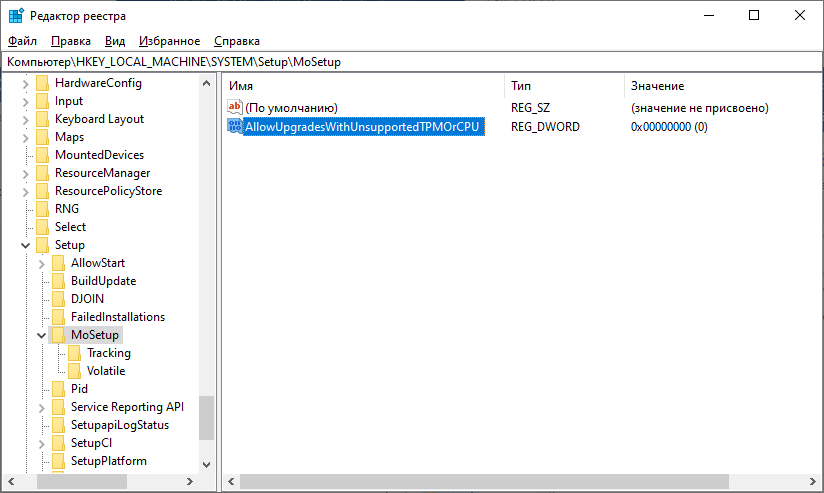Expand the ResourceManager key
The width and height of the screenshot is (824, 493).
click(25, 173)
